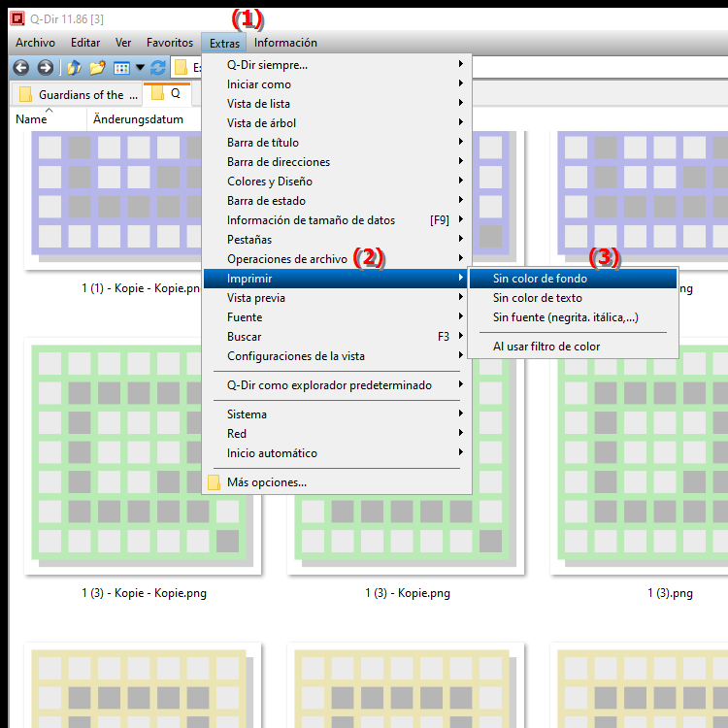Open the Inicio automático submenu
728x728 pixels.
338,453
